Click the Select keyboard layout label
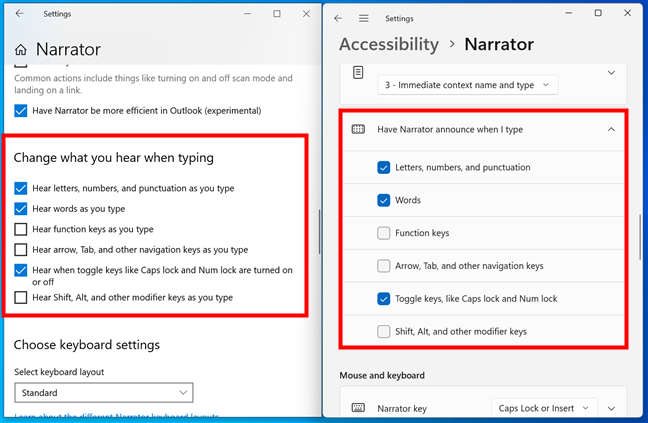The height and width of the screenshot is (423, 648). [59, 372]
